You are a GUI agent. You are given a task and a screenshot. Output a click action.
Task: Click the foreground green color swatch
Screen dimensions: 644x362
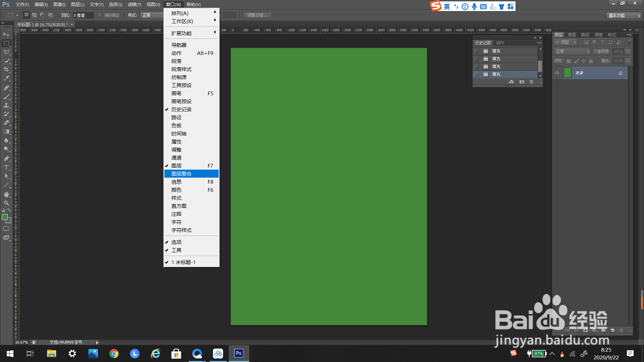pos(5,217)
